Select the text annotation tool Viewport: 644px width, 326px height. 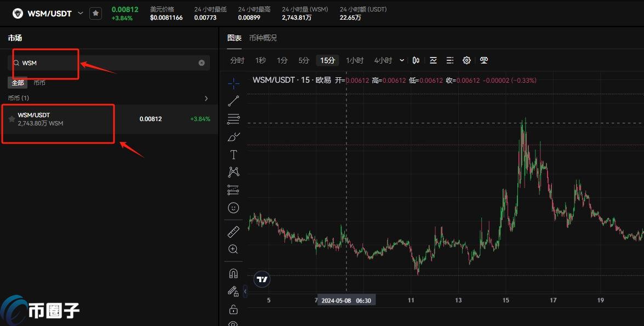(x=233, y=155)
